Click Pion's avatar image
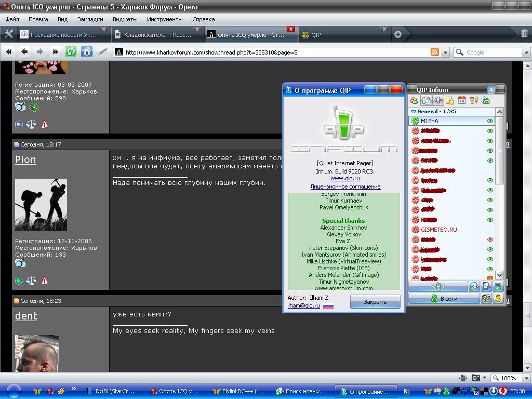This screenshot has height=399, width=532. 41,205
